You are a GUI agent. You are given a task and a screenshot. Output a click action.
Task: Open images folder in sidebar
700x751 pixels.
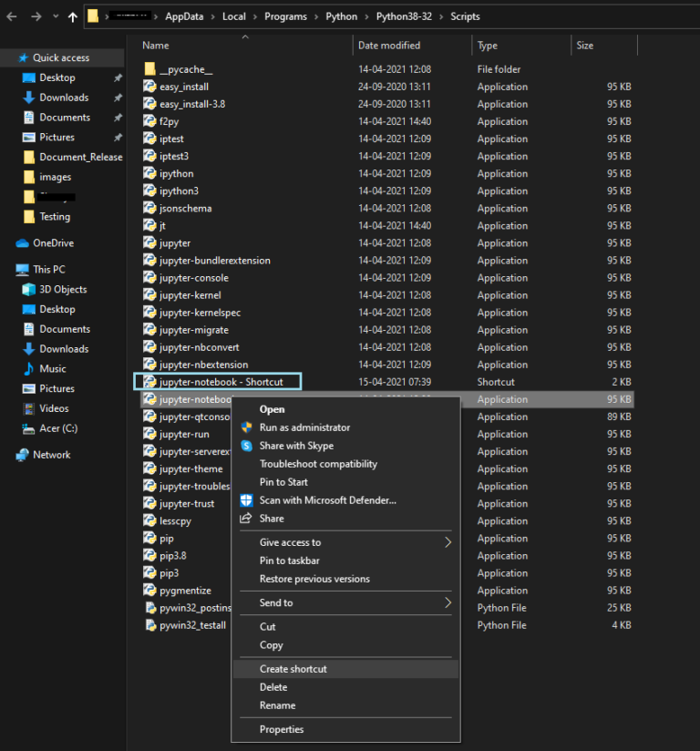point(55,177)
